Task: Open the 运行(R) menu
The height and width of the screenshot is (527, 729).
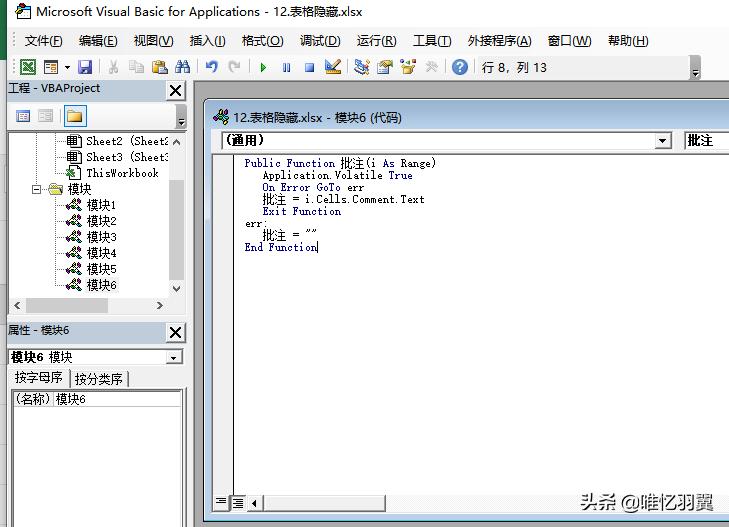Action: pyautogui.click(x=377, y=41)
